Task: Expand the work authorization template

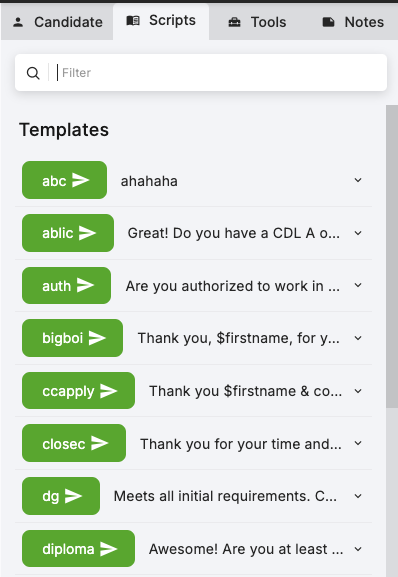Action: pos(358,285)
